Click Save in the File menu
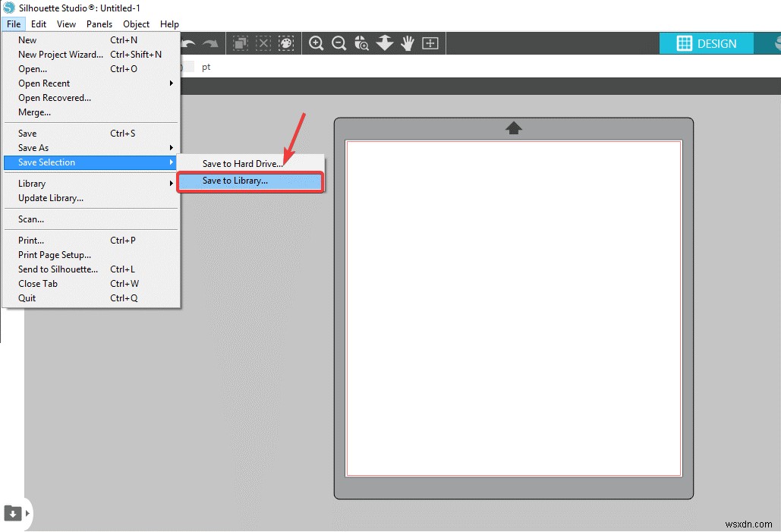 92,133
